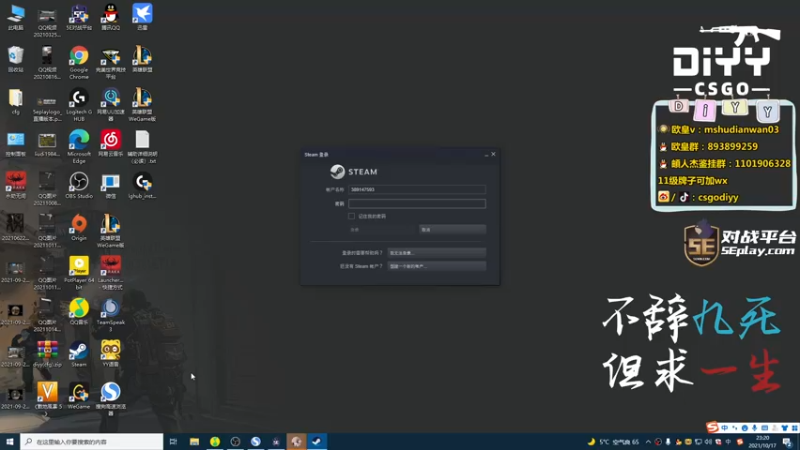Viewport: 800px width, 450px height.
Task: Select the Logitech G HUB desktop icon
Action: (79, 104)
